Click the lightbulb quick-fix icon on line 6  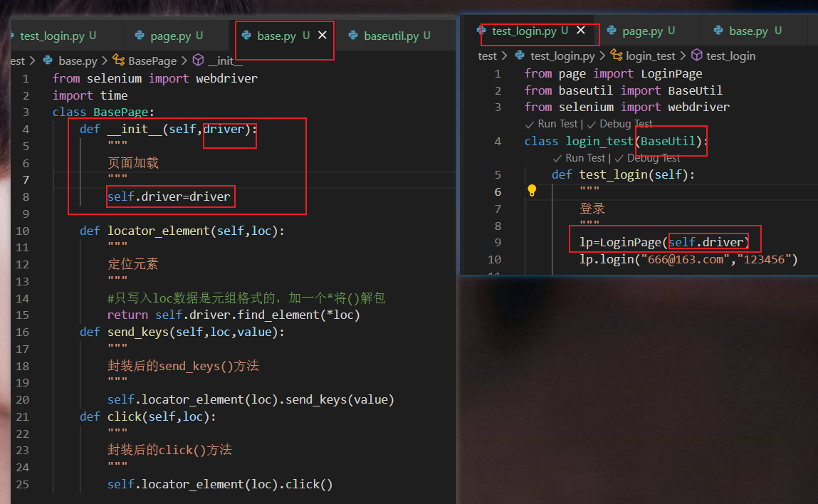coord(532,191)
